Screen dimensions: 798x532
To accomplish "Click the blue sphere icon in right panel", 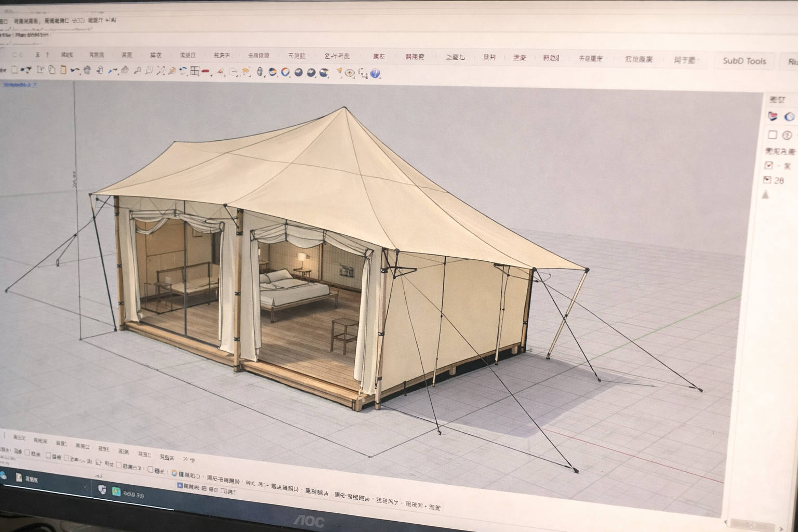I will (789, 117).
